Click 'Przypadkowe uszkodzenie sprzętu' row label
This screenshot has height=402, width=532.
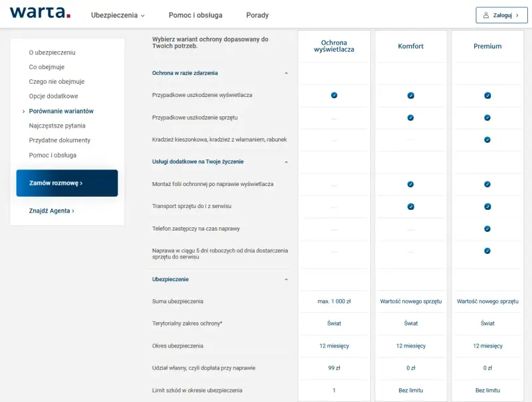point(195,118)
